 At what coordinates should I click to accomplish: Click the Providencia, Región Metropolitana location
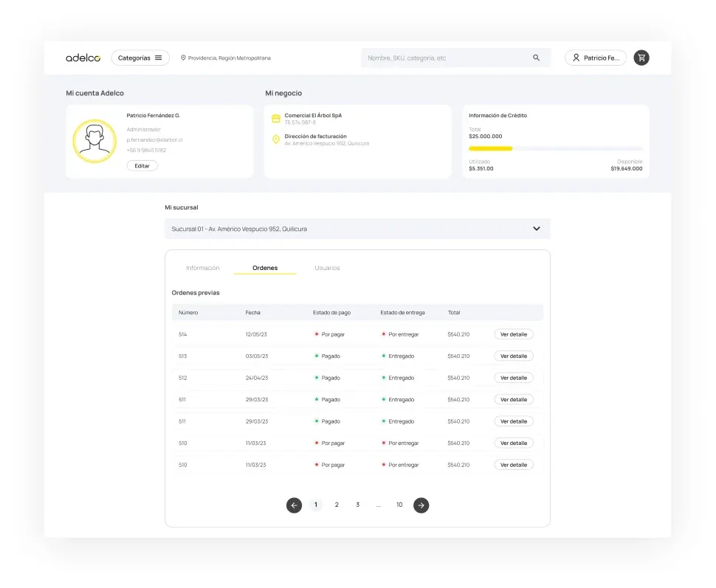click(230, 58)
